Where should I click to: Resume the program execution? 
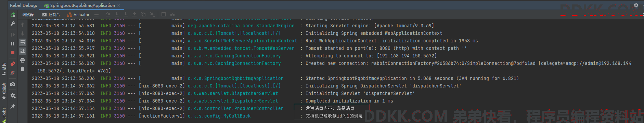point(13,35)
